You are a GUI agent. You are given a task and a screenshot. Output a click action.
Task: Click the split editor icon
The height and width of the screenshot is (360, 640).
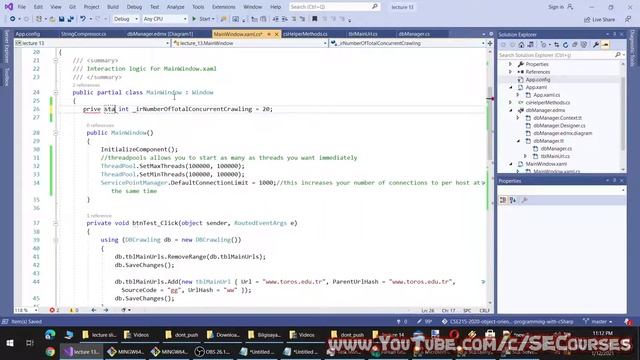(x=490, y=43)
